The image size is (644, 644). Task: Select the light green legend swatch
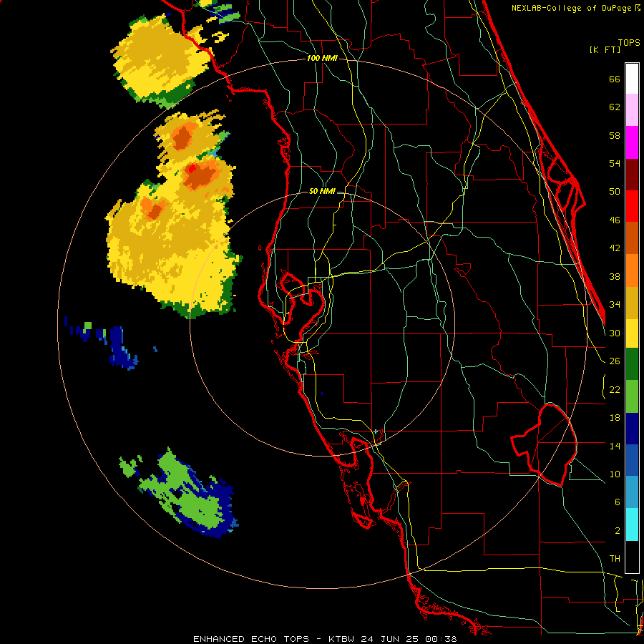(632, 396)
